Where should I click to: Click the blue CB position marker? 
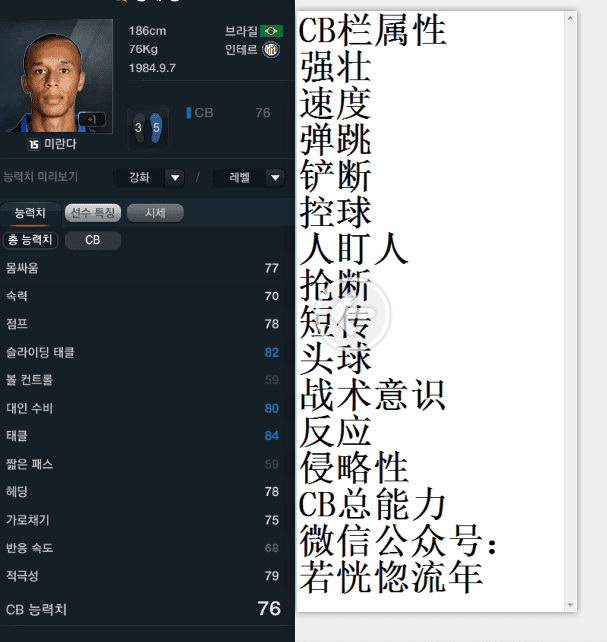(189, 113)
